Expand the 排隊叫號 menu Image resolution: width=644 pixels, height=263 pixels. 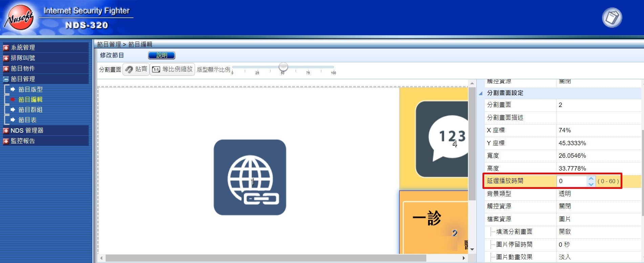coord(6,58)
